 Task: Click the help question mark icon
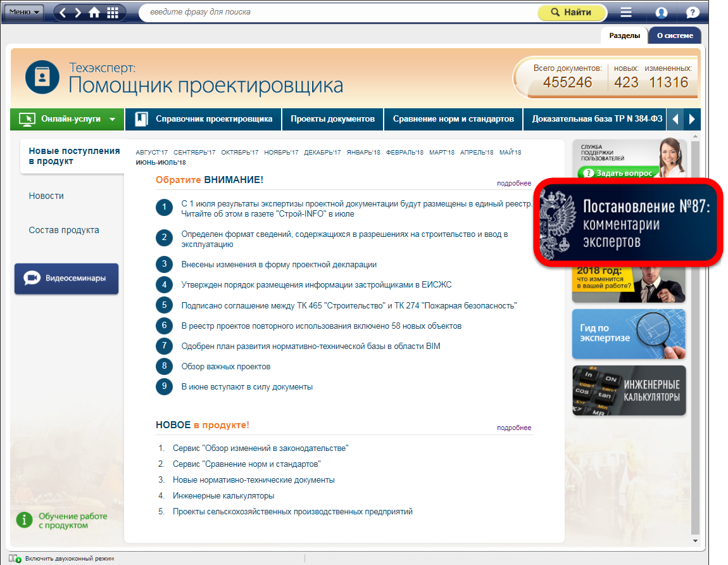[x=693, y=12]
